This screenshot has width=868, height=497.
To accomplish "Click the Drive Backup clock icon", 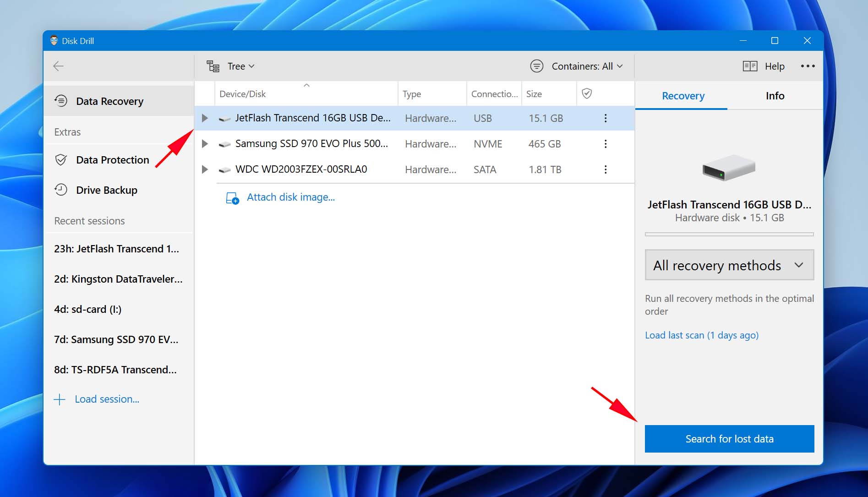I will point(61,190).
